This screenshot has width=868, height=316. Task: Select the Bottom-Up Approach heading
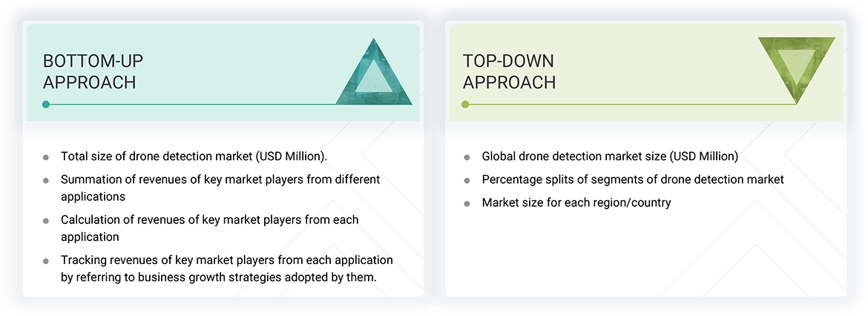pos(89,71)
